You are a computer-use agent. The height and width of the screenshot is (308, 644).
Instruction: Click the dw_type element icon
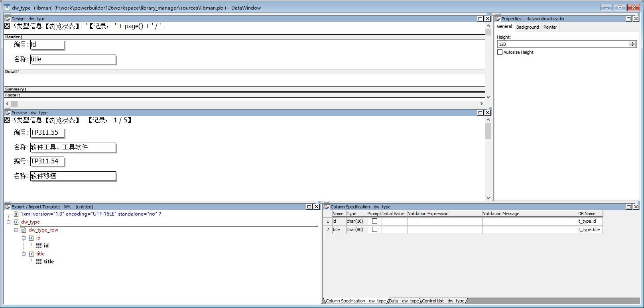[x=16, y=222]
